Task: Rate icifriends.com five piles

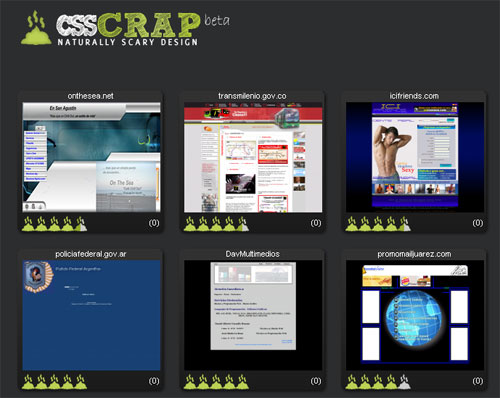Action: click(x=404, y=224)
